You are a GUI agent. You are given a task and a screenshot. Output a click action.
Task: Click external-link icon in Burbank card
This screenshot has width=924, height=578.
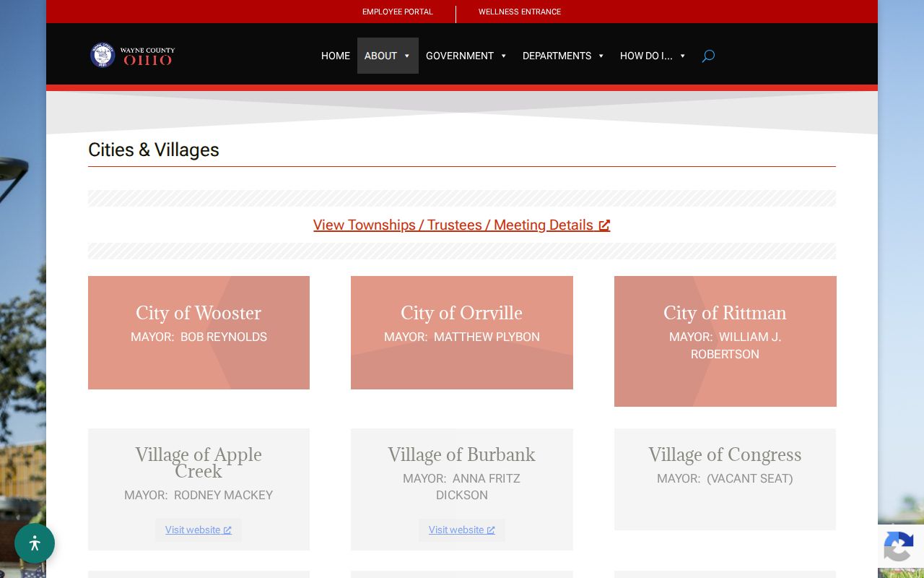491,530
